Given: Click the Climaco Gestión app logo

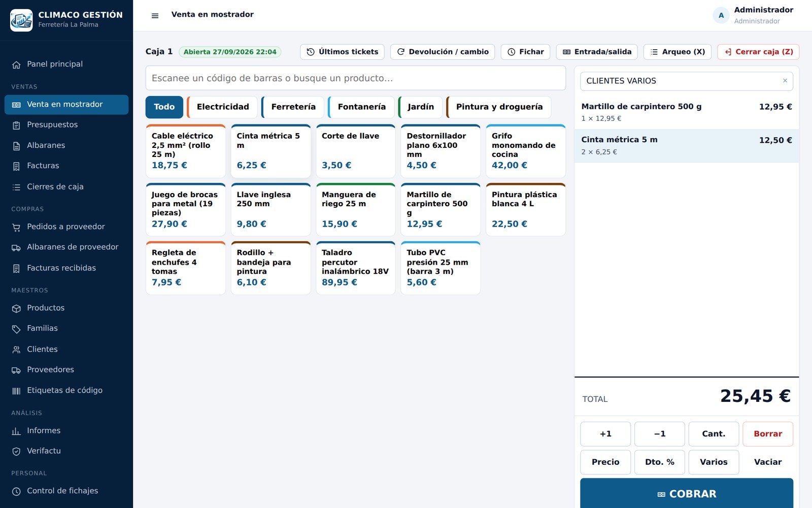Looking at the screenshot, I should pos(21,20).
